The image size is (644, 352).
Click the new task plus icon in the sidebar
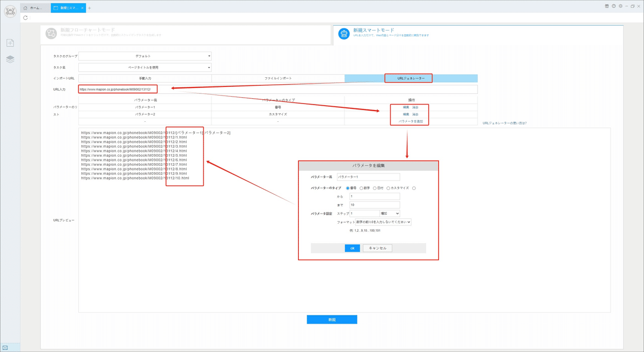point(10,43)
